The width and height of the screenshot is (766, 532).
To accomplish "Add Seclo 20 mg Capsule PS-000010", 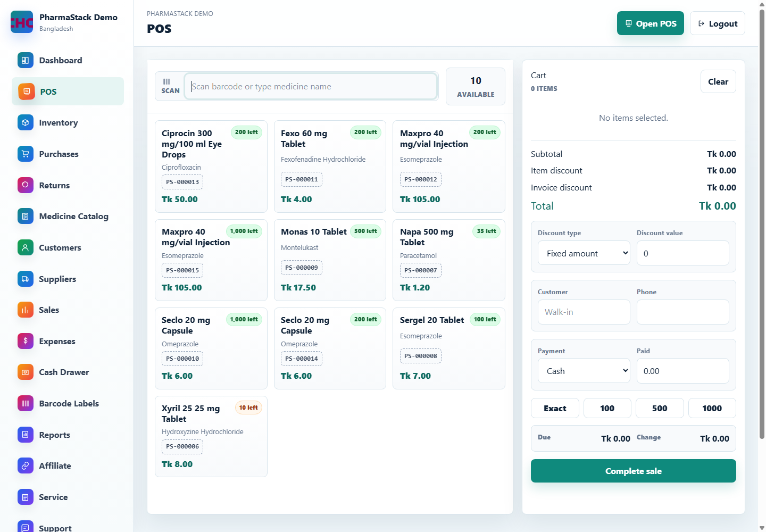I will point(211,348).
